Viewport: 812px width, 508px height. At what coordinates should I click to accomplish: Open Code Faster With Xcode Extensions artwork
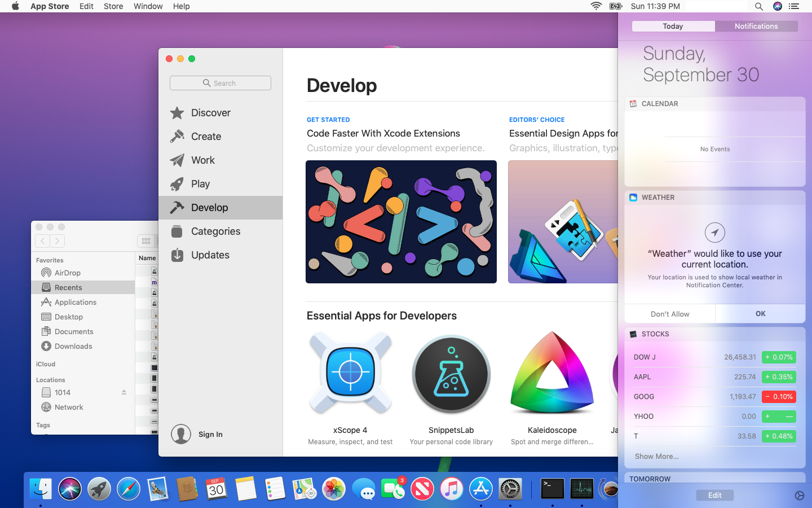coord(401,222)
